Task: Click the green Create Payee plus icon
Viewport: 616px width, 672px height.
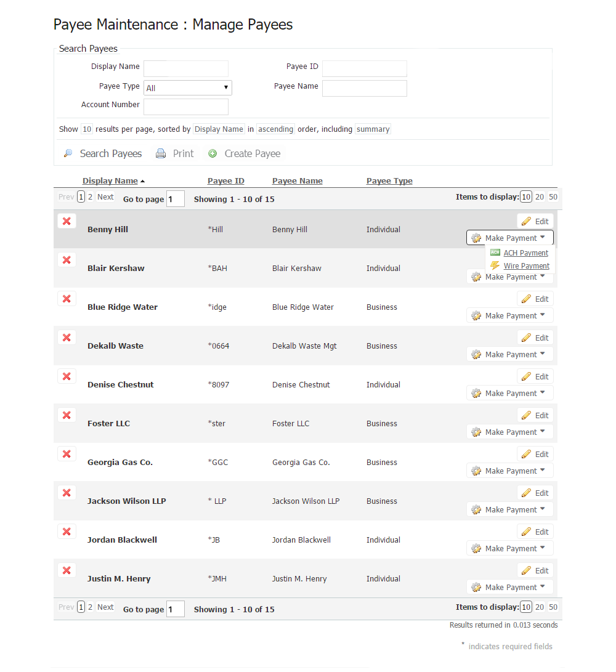Action: [213, 153]
